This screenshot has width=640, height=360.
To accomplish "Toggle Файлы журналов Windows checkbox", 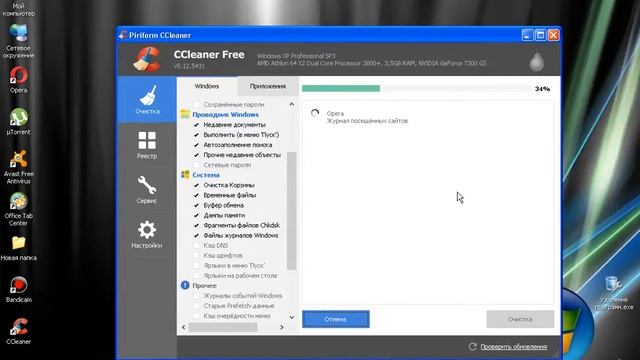I will (x=196, y=236).
